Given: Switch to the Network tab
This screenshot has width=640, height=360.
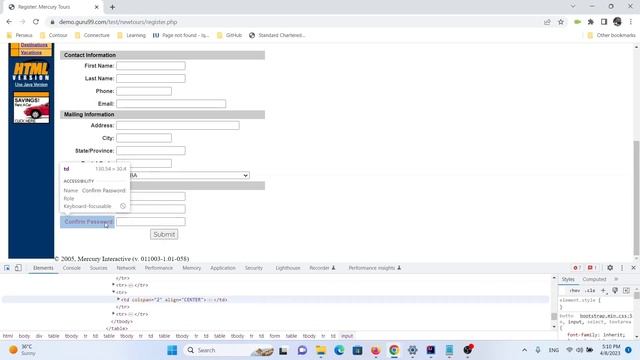Looking at the screenshot, I should click(x=126, y=268).
